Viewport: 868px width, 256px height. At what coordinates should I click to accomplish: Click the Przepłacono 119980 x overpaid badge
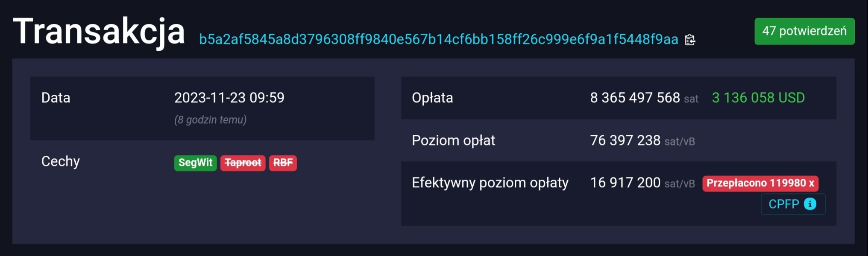[760, 183]
